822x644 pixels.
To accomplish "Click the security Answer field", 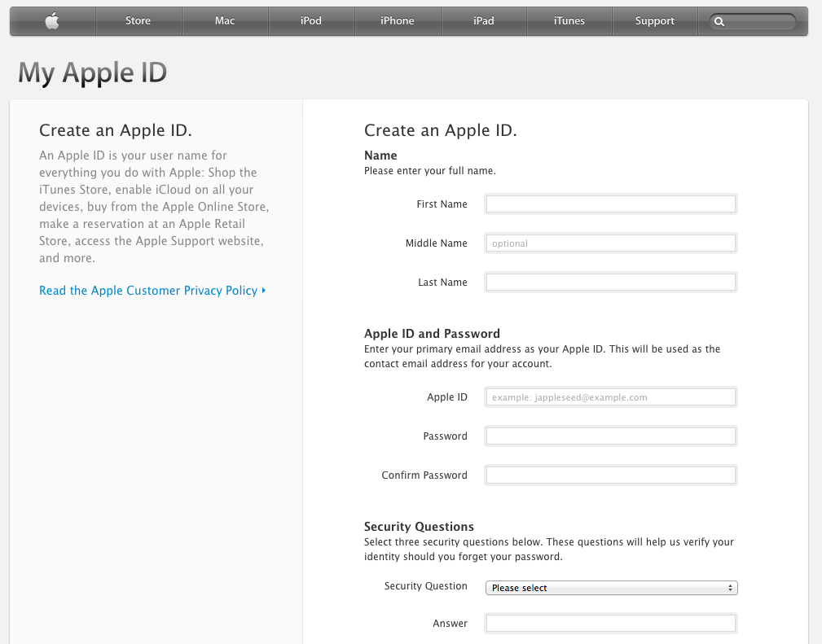I will pos(611,623).
